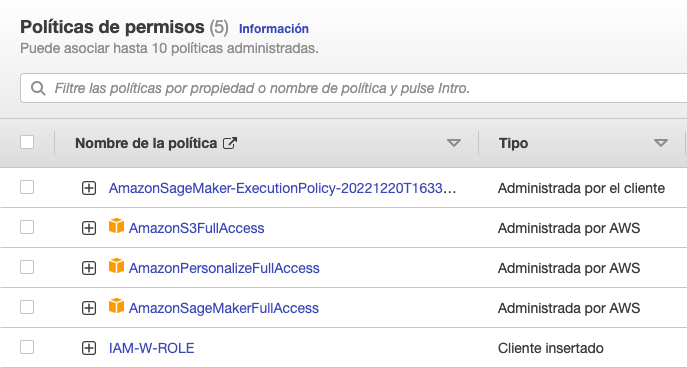Expand the AmazonS3FullAccess policy details

[89, 228]
